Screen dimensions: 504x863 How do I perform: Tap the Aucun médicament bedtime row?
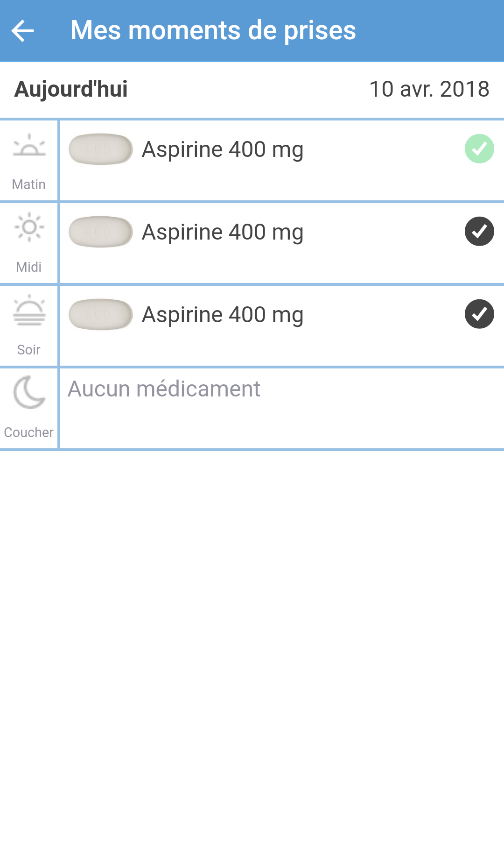pos(164,389)
